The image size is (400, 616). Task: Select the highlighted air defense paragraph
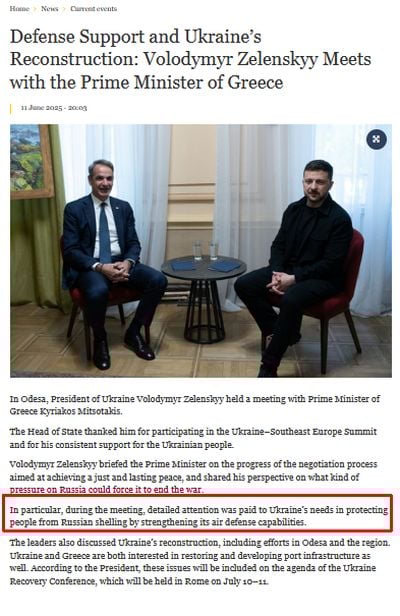click(198, 516)
